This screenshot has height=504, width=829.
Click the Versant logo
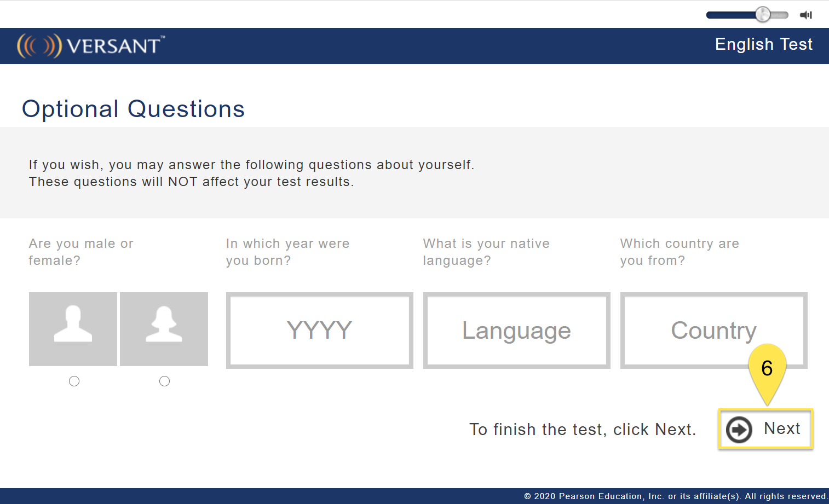point(91,45)
